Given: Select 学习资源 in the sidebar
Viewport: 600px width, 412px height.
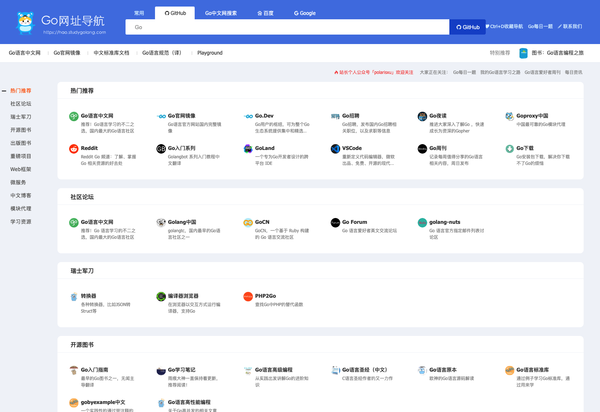Looking at the screenshot, I should [x=21, y=221].
